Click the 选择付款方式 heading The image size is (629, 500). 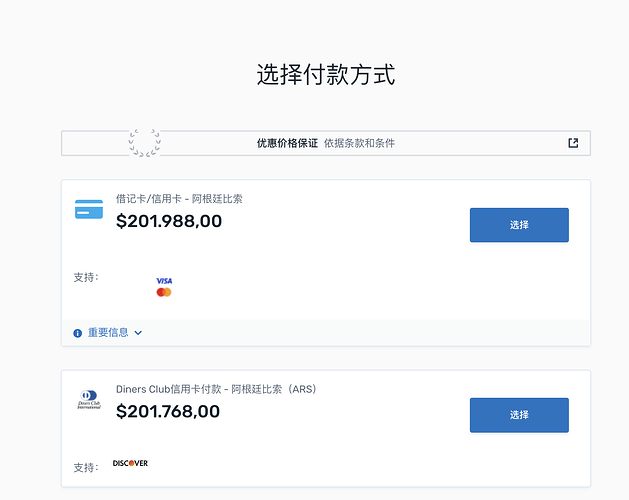coord(326,74)
